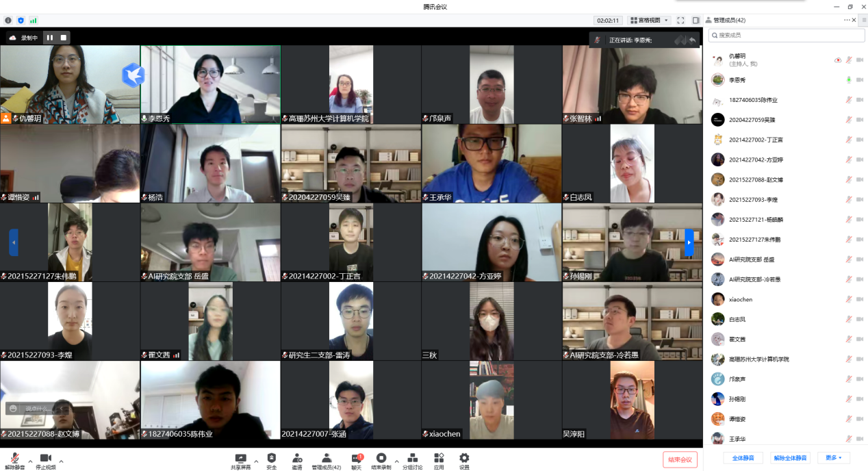The height and width of the screenshot is (471, 868).
Task: Enter full screen via top-bar icon
Action: [x=680, y=21]
